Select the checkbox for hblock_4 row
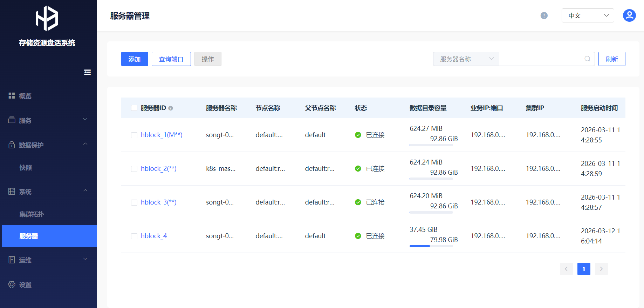 point(134,236)
